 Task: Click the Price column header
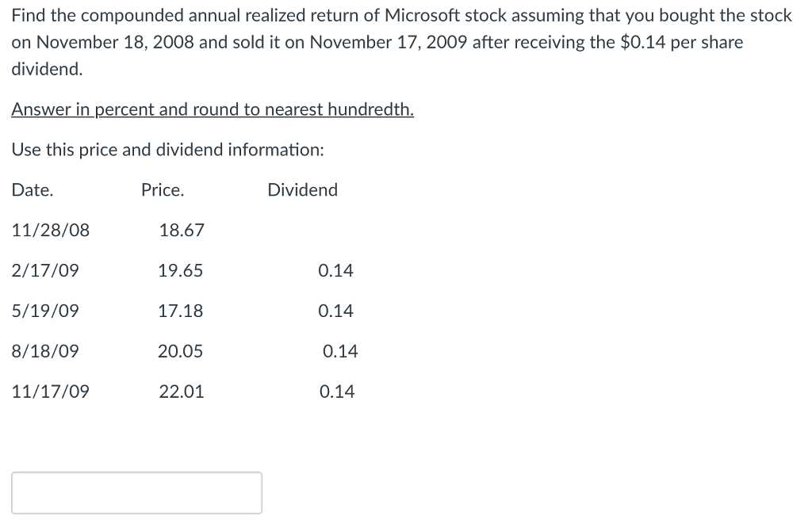tap(163, 190)
